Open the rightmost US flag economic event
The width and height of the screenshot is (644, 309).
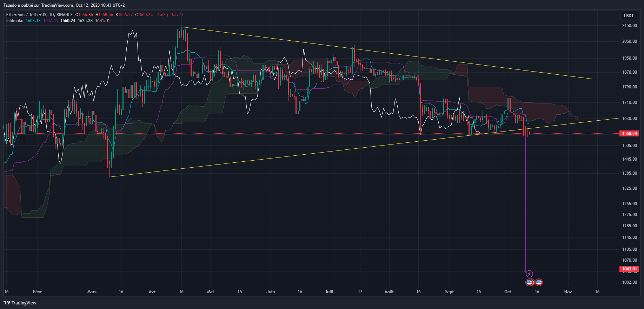click(x=539, y=282)
